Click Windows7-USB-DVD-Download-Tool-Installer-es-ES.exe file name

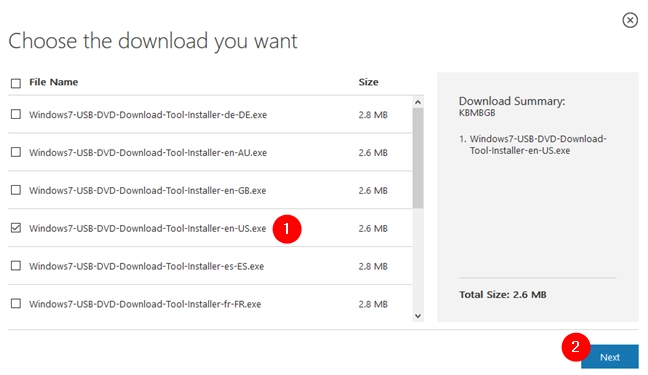[146, 266]
